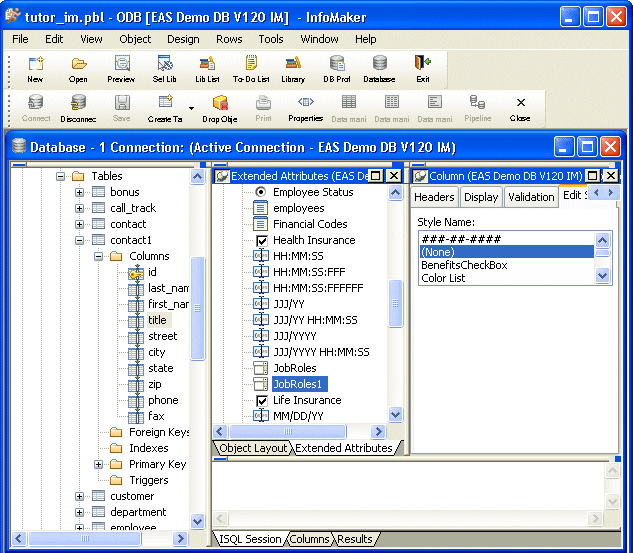Screen dimensions: 633x553
Task: Expand the department table node
Action: click(80, 512)
